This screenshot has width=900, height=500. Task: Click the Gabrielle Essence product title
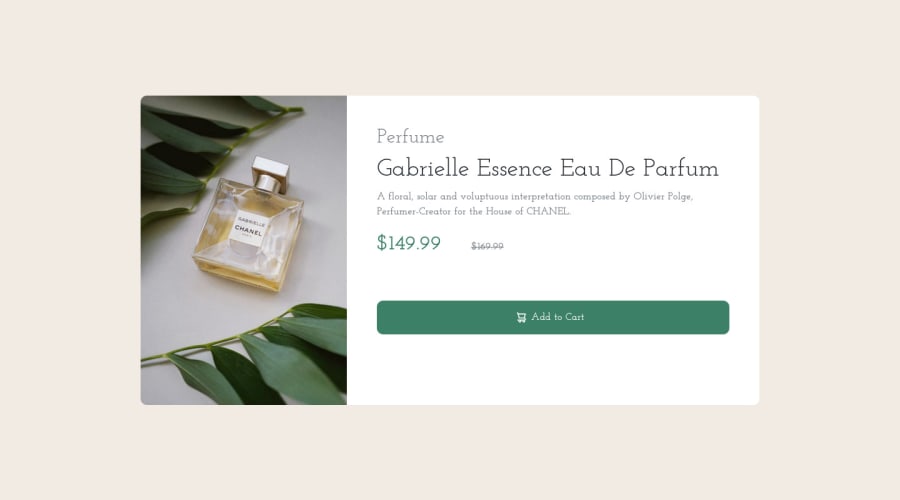coord(548,168)
